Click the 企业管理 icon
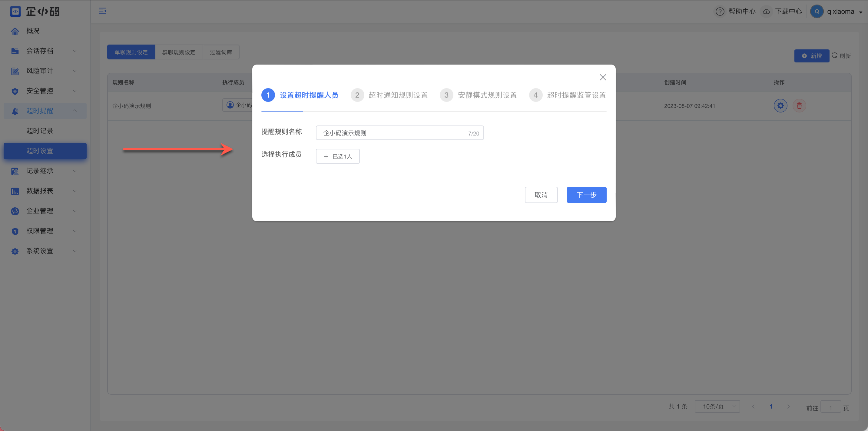Viewport: 868px width, 431px height. (15, 211)
